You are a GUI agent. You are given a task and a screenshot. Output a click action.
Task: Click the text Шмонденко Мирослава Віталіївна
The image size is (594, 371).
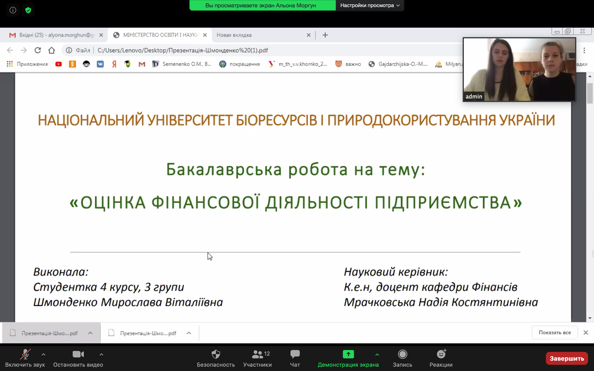pyautogui.click(x=128, y=302)
